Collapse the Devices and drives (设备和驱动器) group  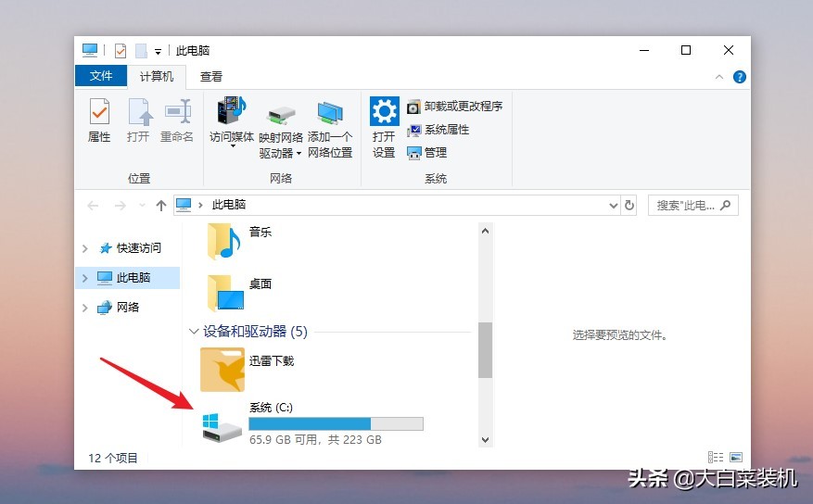click(194, 332)
